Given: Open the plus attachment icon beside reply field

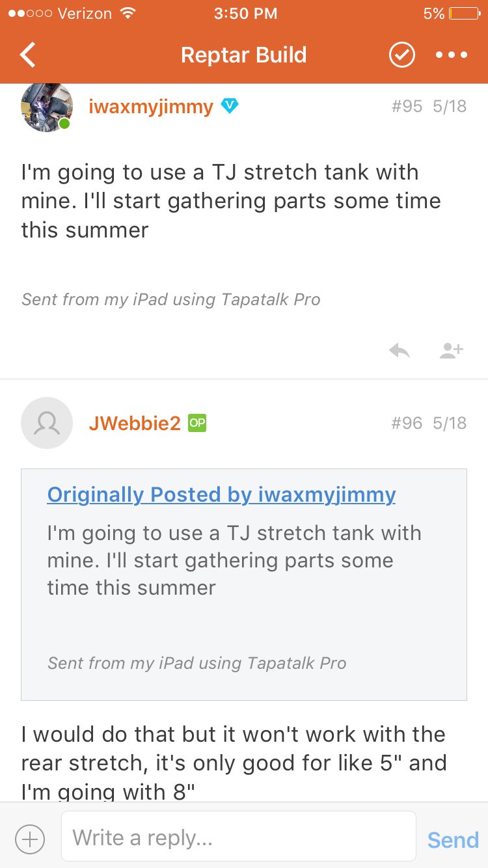Looking at the screenshot, I should pos(29,839).
